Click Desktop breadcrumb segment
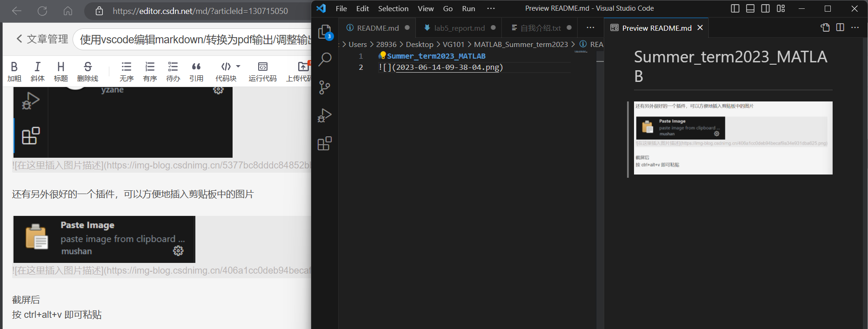Image resolution: width=868 pixels, height=329 pixels. 420,44
